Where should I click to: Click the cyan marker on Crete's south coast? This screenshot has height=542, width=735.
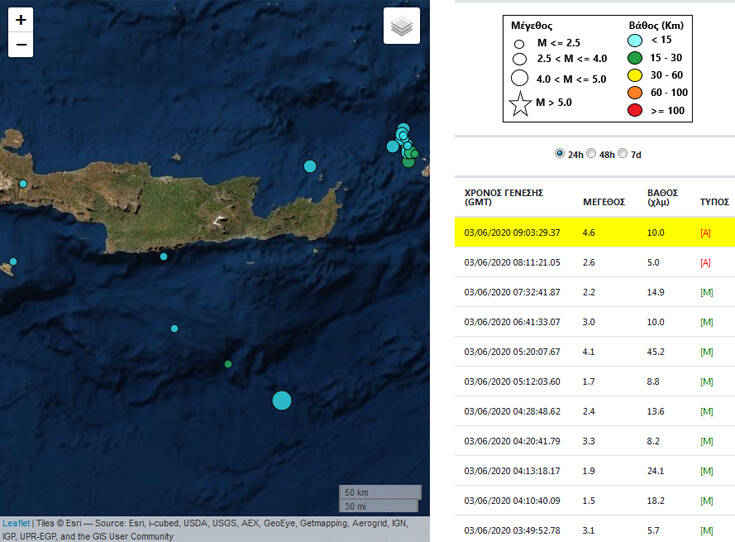point(164,256)
